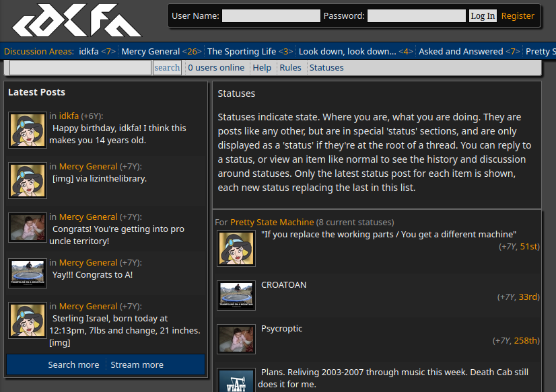The height and width of the screenshot is (392, 556).
Task: Click avatar beside Psycroptic status
Action: coord(236,339)
